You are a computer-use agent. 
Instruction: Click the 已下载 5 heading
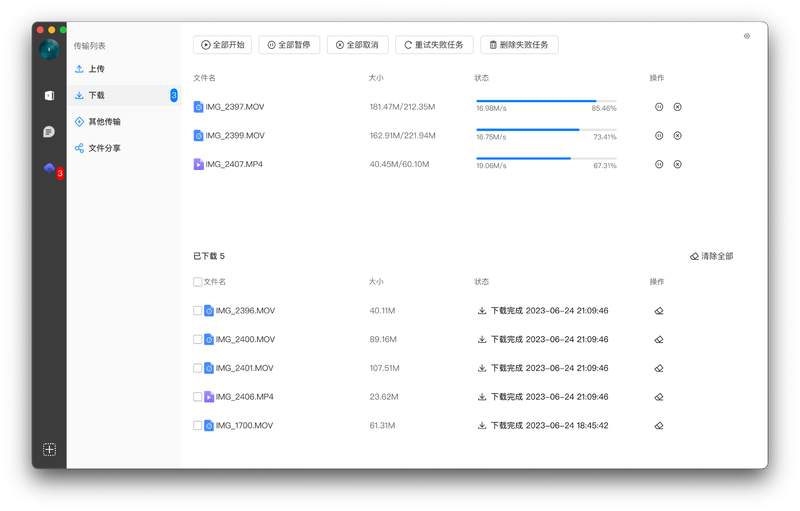click(x=209, y=256)
